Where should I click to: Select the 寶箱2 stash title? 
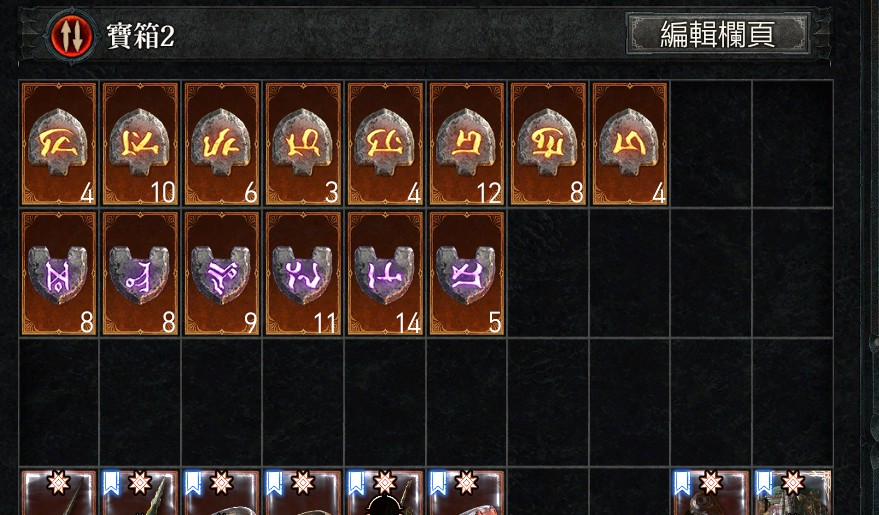(x=141, y=36)
